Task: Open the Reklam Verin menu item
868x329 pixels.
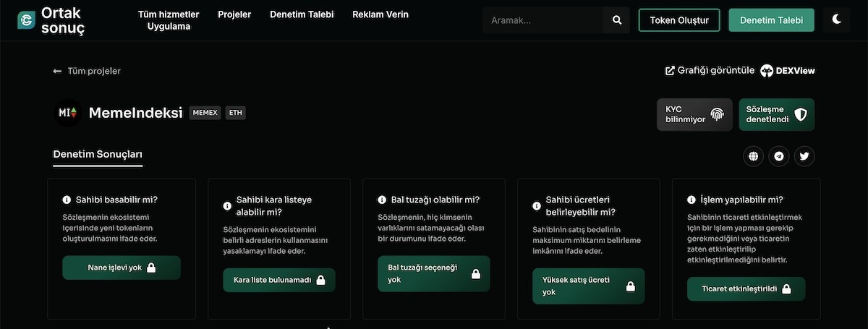Action: (380, 14)
